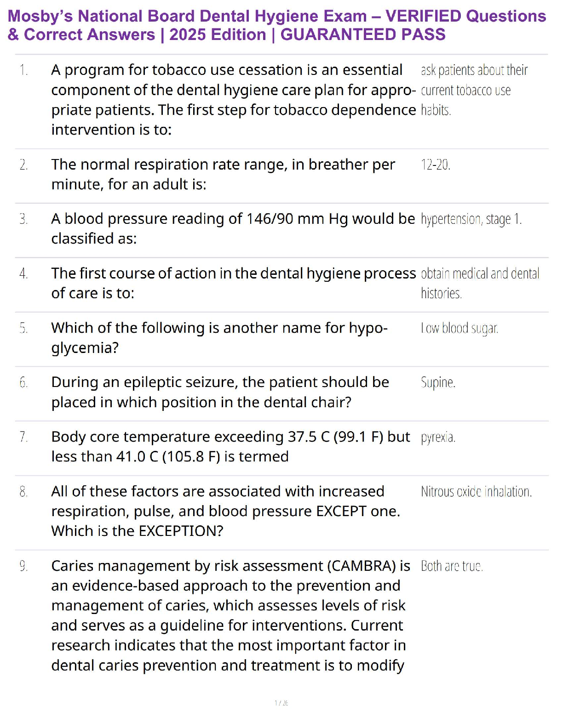The width and height of the screenshot is (563, 728).
Task: Select the answer 'hypertension, stage 1.'
Action: [471, 219]
